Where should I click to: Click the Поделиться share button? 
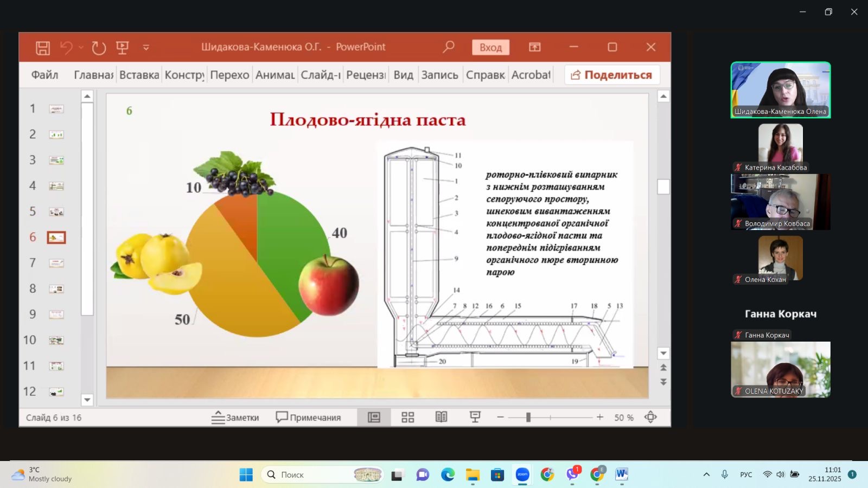(x=611, y=75)
